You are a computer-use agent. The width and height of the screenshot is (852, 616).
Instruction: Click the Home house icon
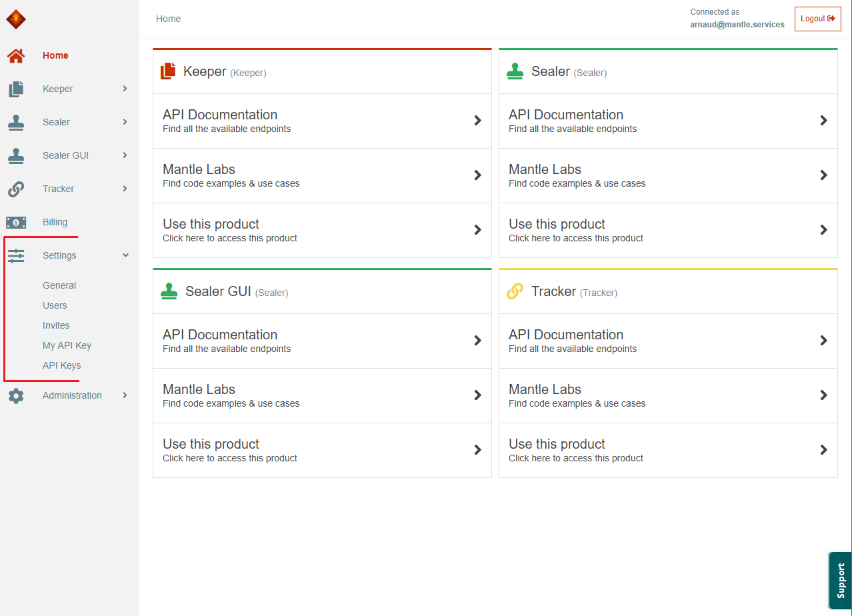tap(16, 56)
